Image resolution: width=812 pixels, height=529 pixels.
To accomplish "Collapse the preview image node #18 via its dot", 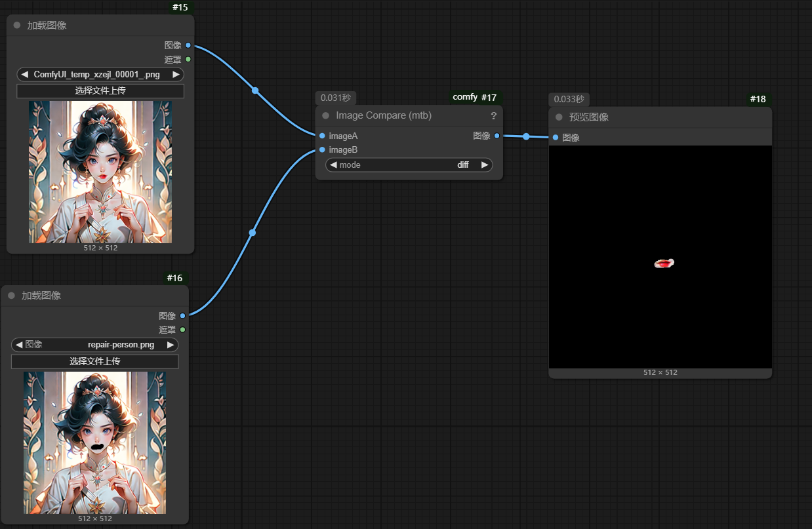I will [559, 117].
